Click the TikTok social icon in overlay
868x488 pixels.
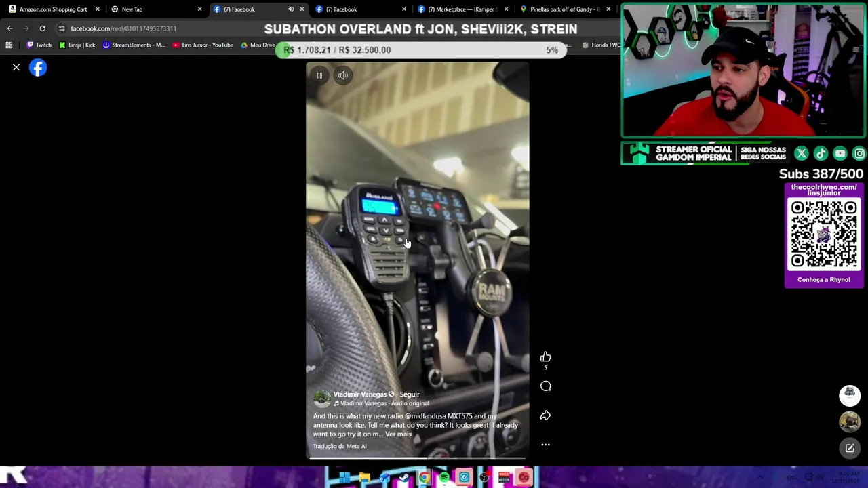(821, 154)
